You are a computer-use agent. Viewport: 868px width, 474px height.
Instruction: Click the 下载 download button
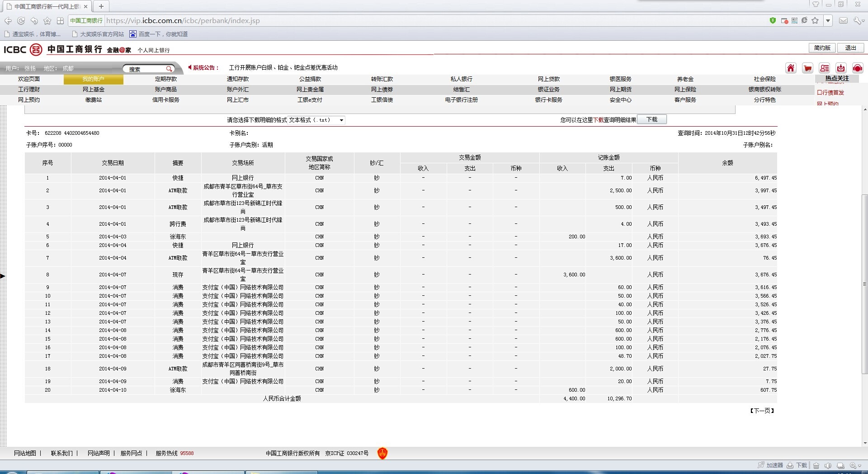tap(651, 120)
